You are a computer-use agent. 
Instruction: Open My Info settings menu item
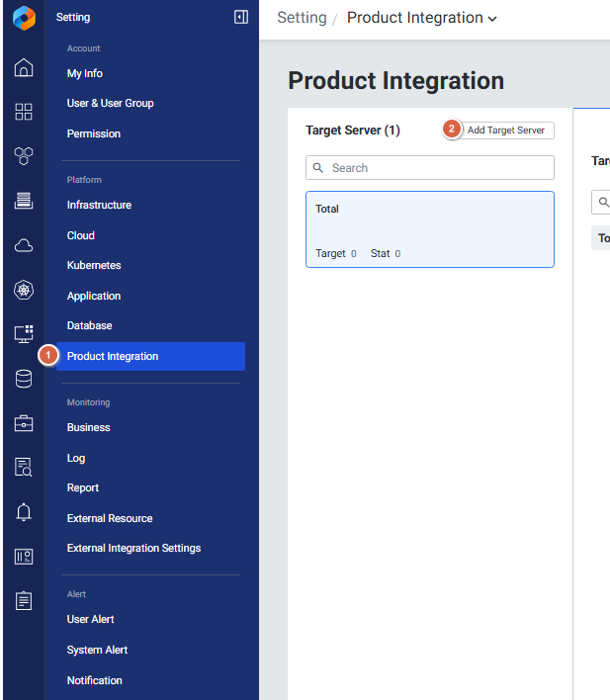(85, 73)
